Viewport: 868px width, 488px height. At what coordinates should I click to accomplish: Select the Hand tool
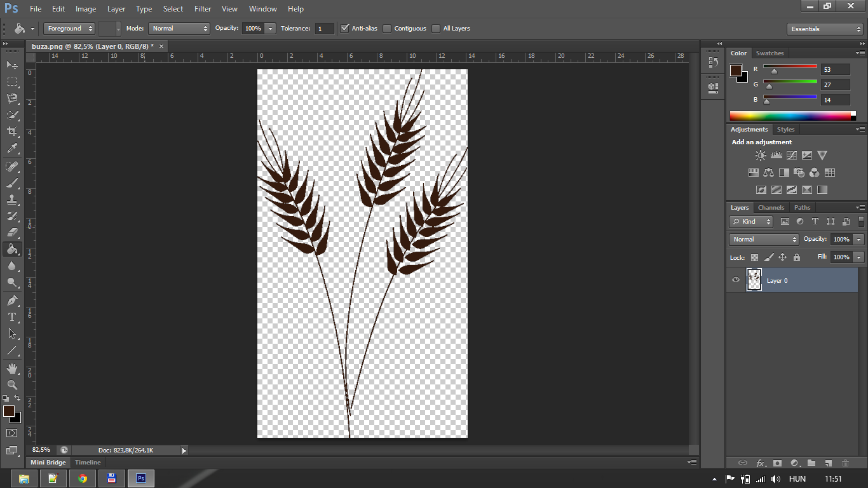pos(12,368)
